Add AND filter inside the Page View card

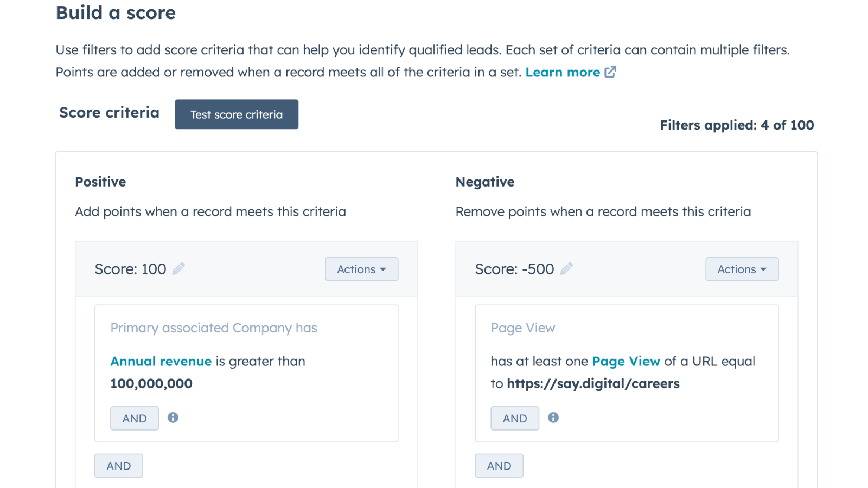515,419
